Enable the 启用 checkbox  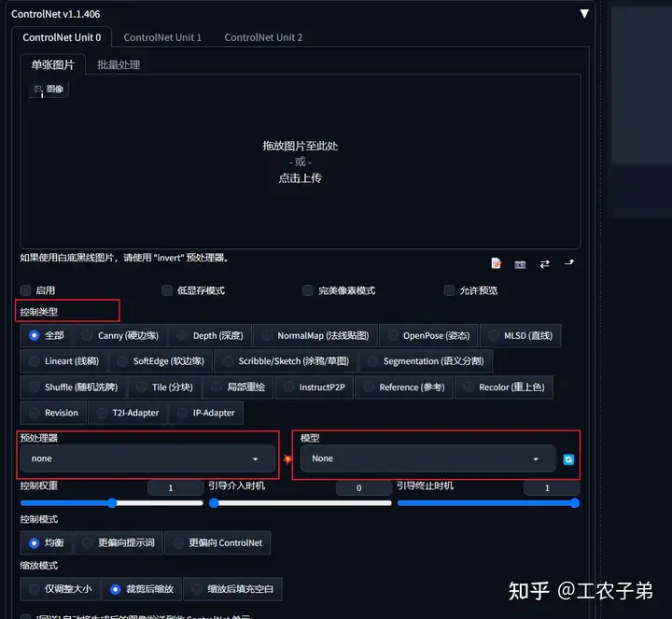pyautogui.click(x=26, y=290)
